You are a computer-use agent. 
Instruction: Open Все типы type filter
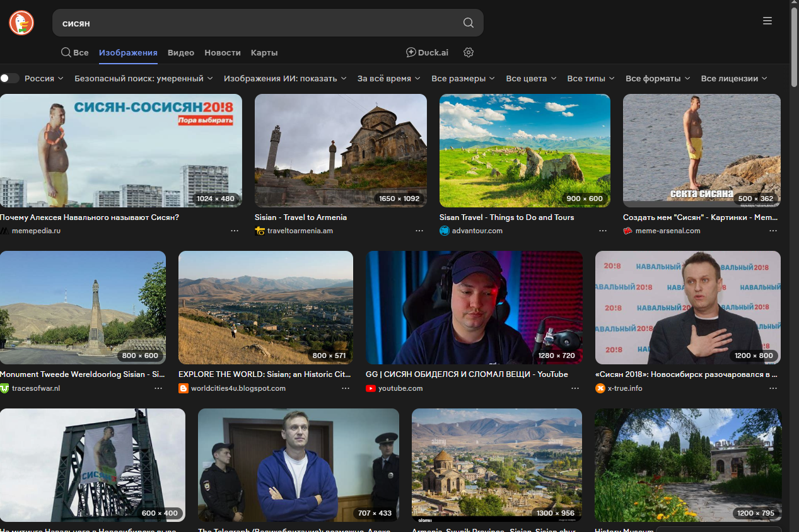tap(591, 78)
